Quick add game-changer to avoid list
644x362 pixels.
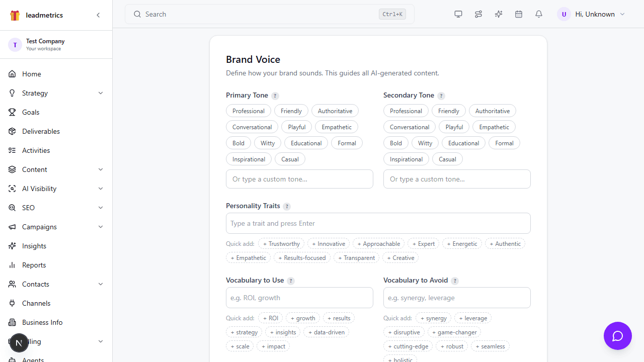tap(454, 332)
